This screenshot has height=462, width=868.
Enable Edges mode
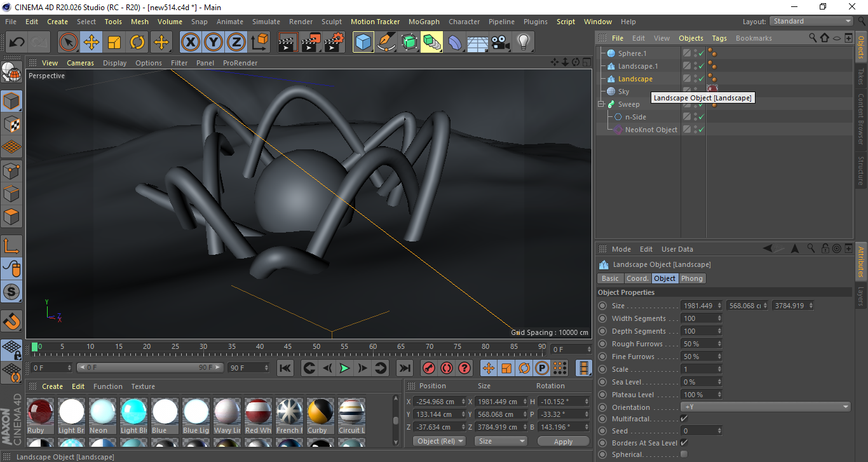tap(11, 194)
